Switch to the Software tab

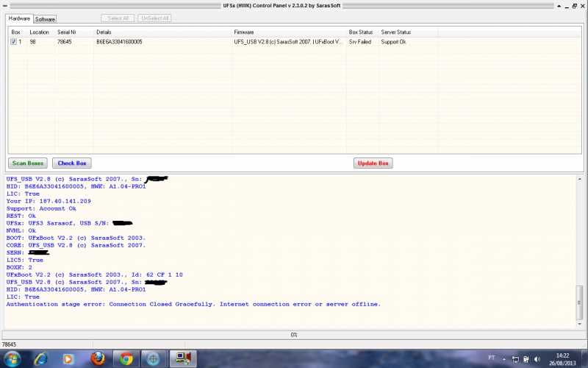(x=45, y=19)
